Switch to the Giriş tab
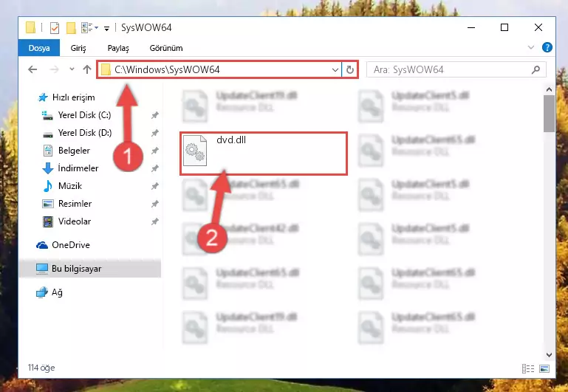The width and height of the screenshot is (568, 392). pos(78,48)
